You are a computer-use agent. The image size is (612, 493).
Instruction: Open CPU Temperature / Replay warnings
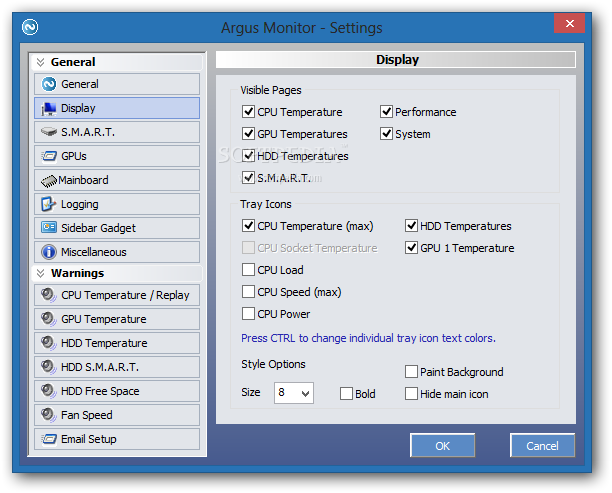[x=117, y=295]
